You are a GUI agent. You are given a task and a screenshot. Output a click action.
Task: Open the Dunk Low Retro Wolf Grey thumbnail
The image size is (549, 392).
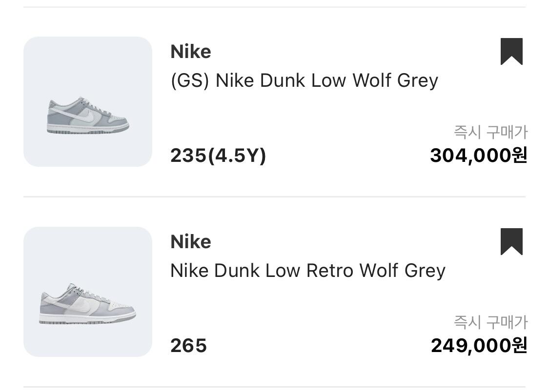click(88, 292)
